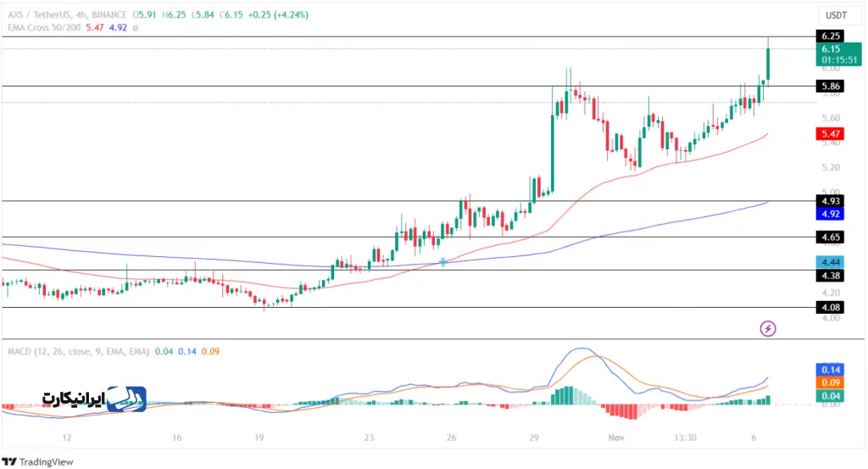Click the purple lightning bolt icon

(768, 329)
